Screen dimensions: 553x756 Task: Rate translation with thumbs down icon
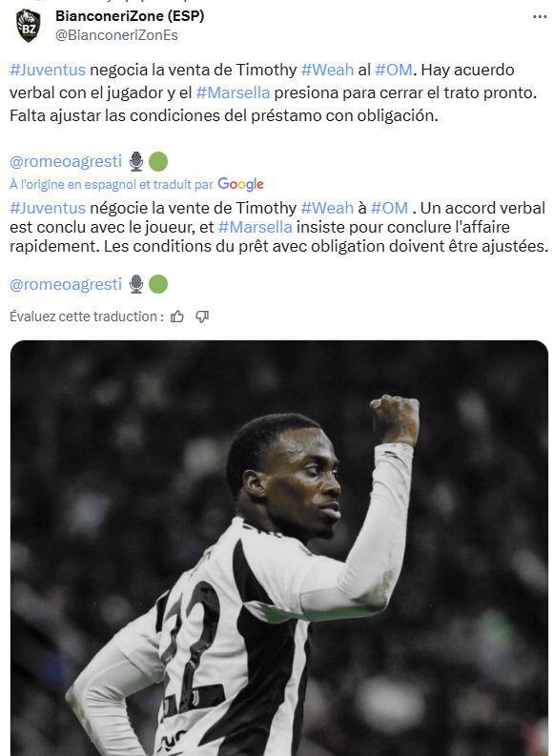[x=202, y=317]
